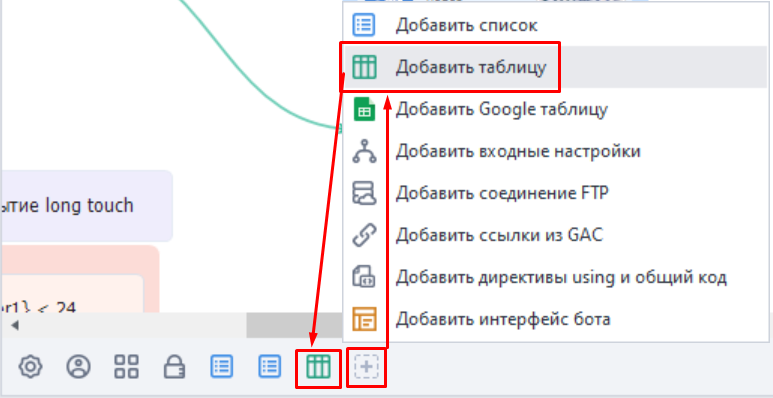This screenshot has width=773, height=398.
Task: Open the green table icon in bottom toolbar
Action: [318, 367]
